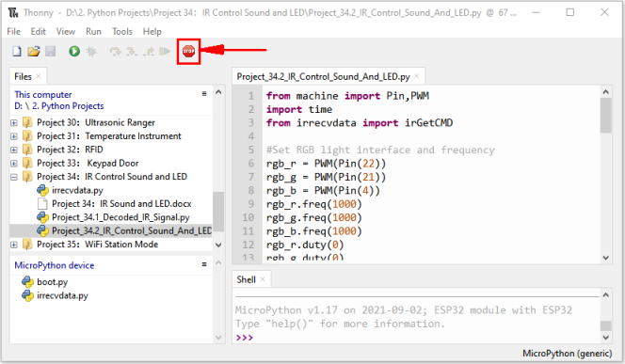The image size is (625, 364).
Task: Open the Run menu
Action: pyautogui.click(x=94, y=31)
